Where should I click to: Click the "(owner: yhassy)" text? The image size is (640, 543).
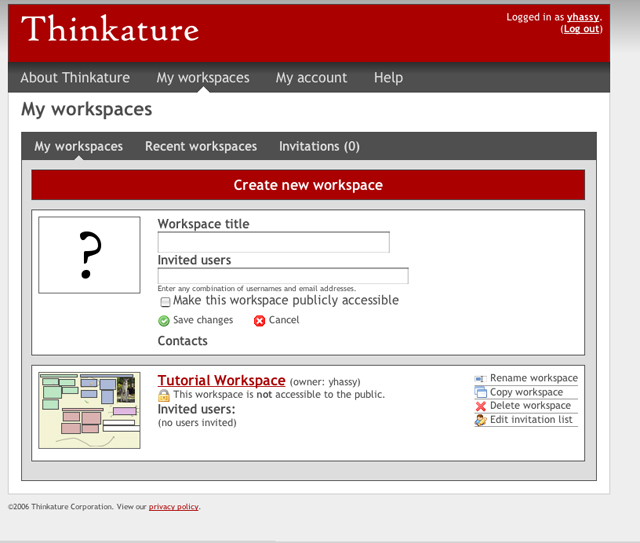pos(325,382)
